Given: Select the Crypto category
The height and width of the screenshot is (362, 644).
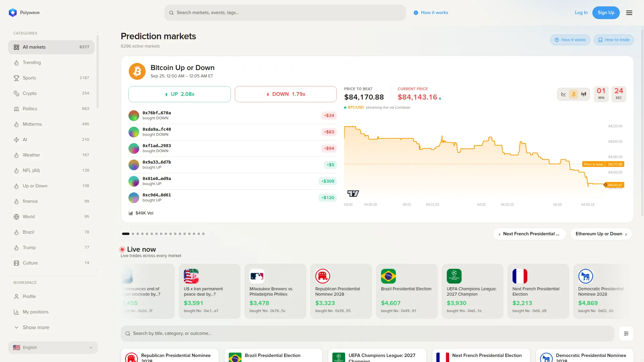Looking at the screenshot, I should click(51, 94).
